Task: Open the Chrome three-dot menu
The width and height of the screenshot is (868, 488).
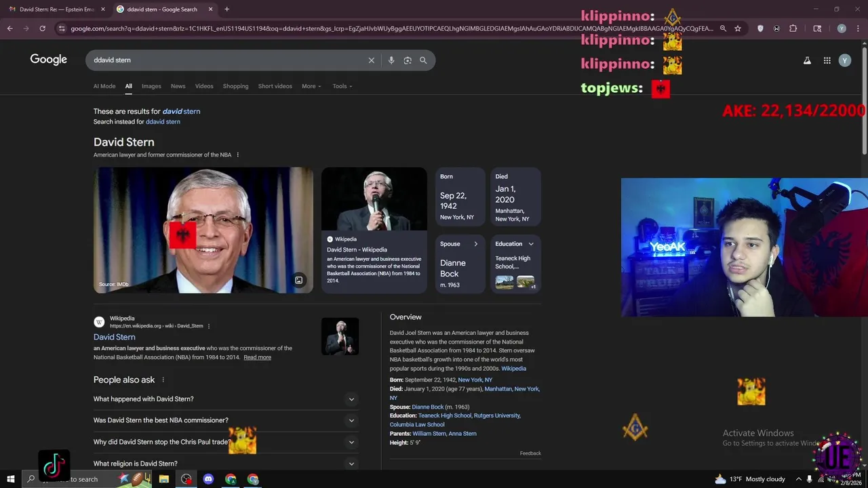Action: pos(858,28)
